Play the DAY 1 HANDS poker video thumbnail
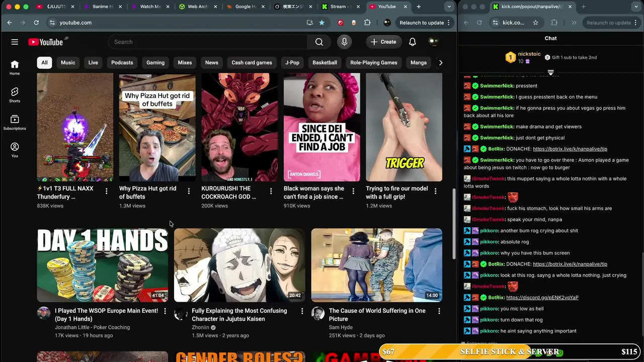The image size is (644, 362). click(103, 265)
